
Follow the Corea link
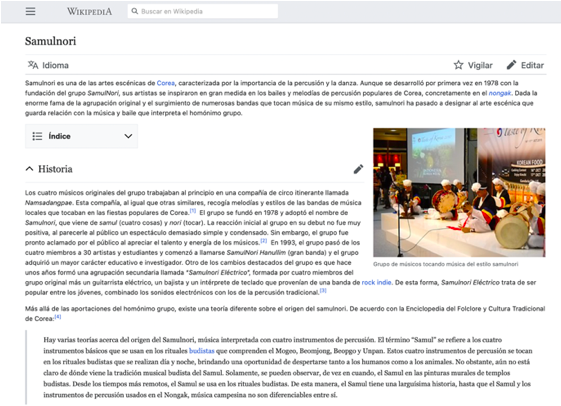tap(166, 83)
